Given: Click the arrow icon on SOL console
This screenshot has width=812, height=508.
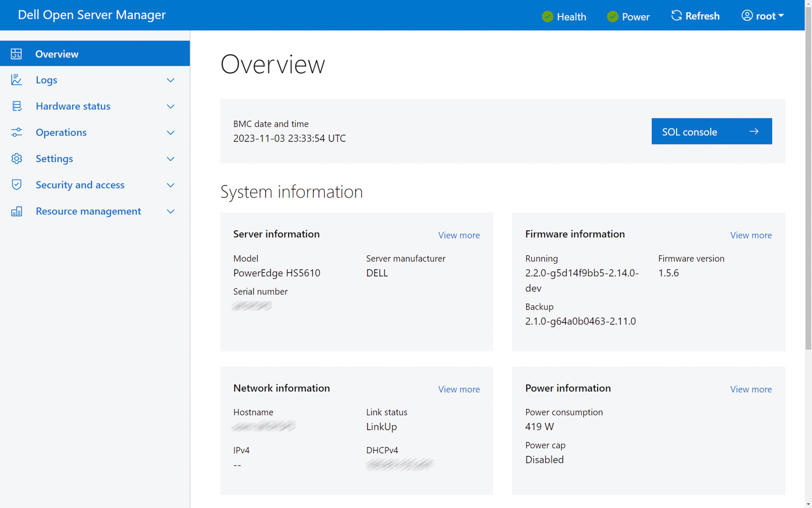Looking at the screenshot, I should pyautogui.click(x=754, y=132).
